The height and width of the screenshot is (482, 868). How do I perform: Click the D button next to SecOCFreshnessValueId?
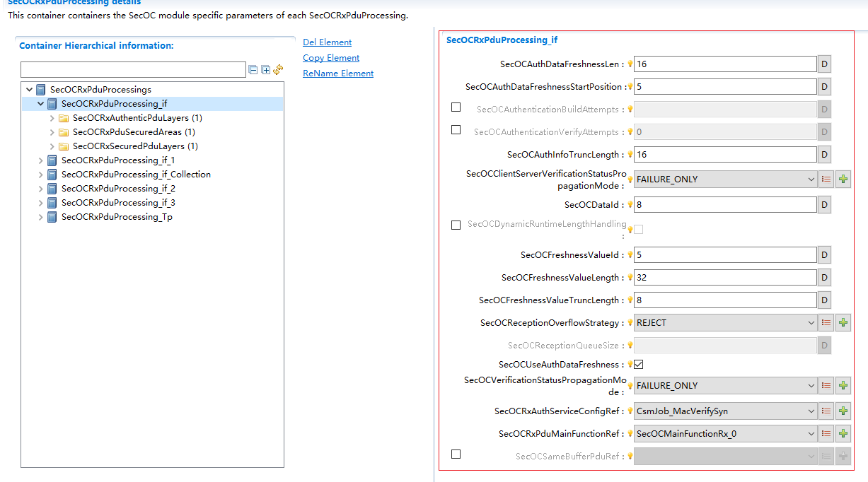pos(823,254)
